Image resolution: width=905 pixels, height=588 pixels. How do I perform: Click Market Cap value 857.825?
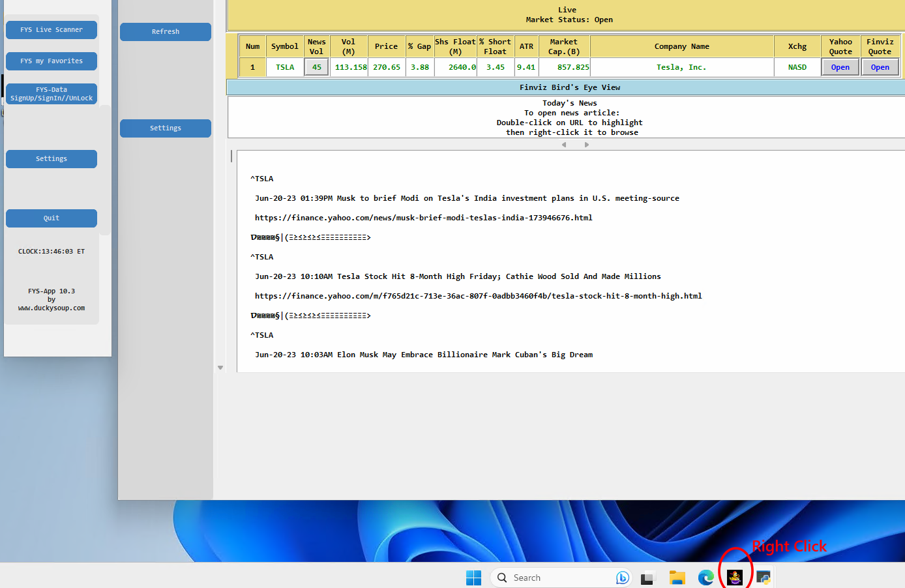[565, 67]
